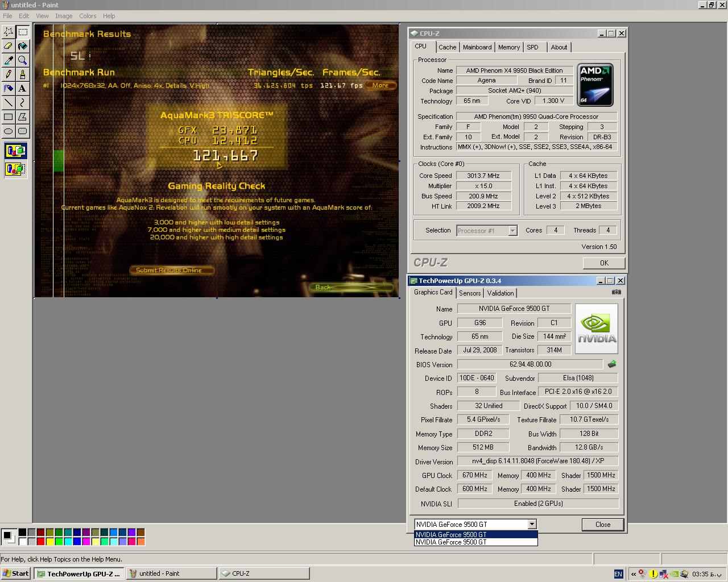Image resolution: width=728 pixels, height=582 pixels.
Task: Open the GPU selection dropdown in GPU-Z
Action: click(532, 524)
